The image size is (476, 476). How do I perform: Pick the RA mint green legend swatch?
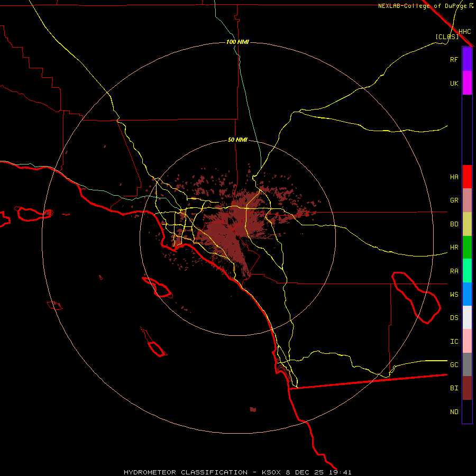pos(467,271)
